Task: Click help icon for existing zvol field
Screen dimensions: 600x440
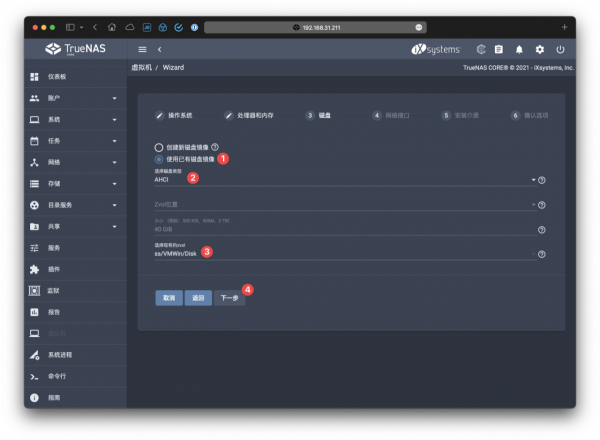Action: click(542, 254)
